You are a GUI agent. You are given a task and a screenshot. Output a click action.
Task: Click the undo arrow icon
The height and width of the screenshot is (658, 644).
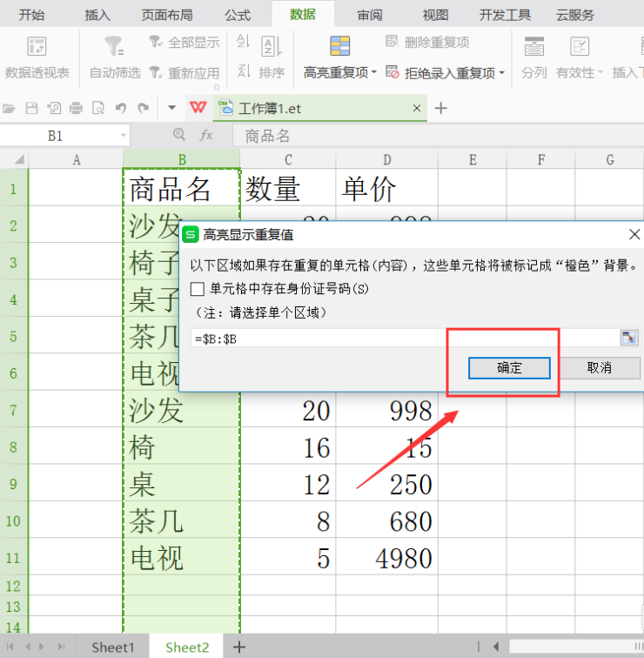[x=121, y=108]
